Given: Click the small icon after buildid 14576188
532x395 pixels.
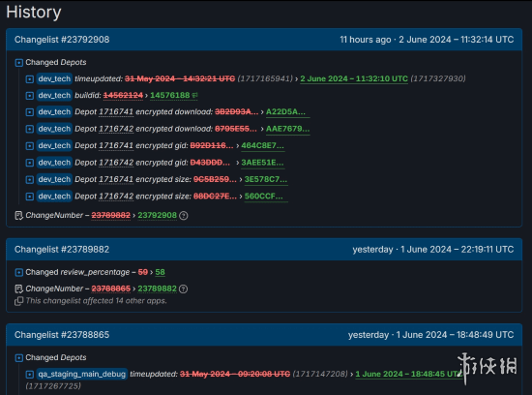Looking at the screenshot, I should 194,96.
